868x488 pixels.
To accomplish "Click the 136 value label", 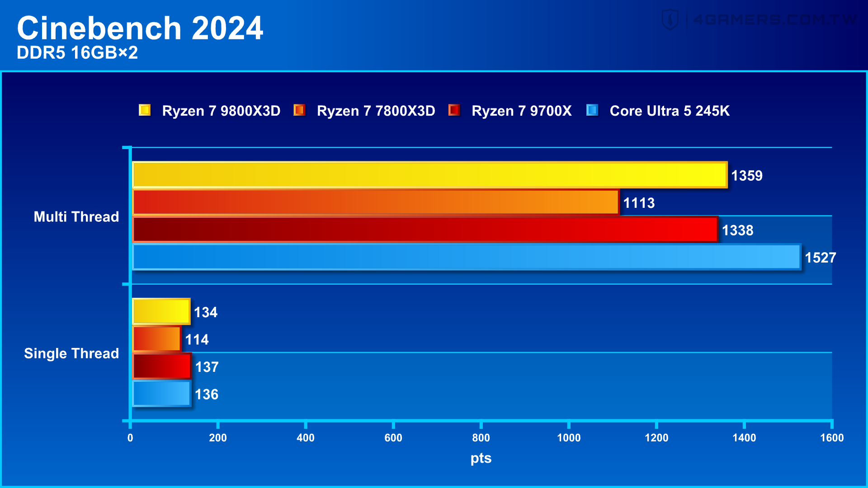I will coord(207,395).
